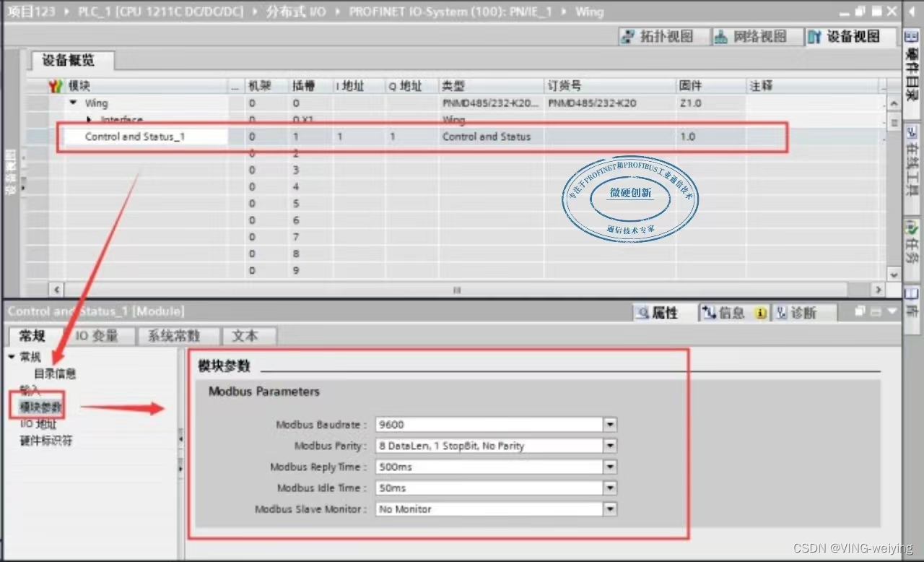Click the 插槽 column header

[x=310, y=86]
